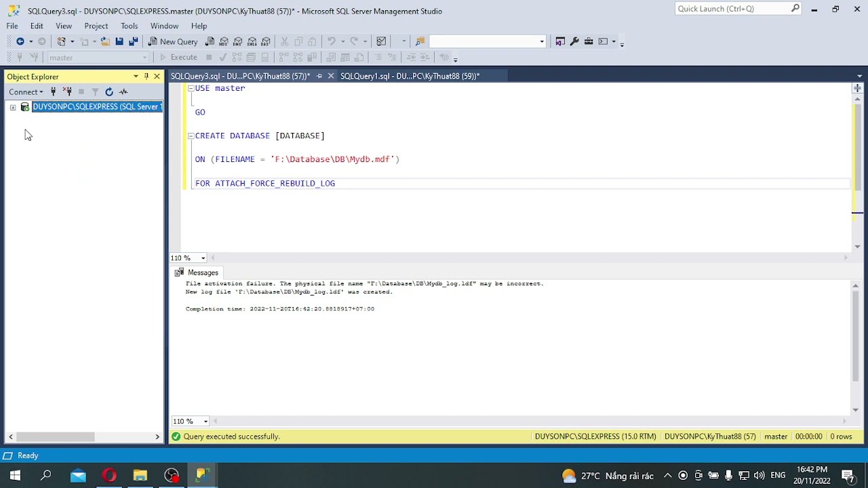Collapse the CREATE DATABASE code block
868x488 pixels.
tap(191, 136)
